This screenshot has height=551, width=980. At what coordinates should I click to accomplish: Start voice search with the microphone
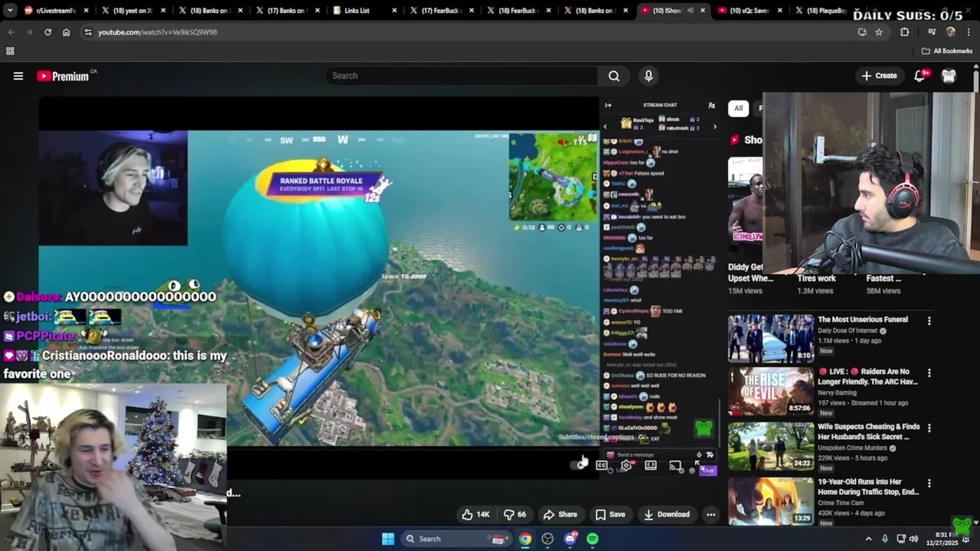click(648, 76)
